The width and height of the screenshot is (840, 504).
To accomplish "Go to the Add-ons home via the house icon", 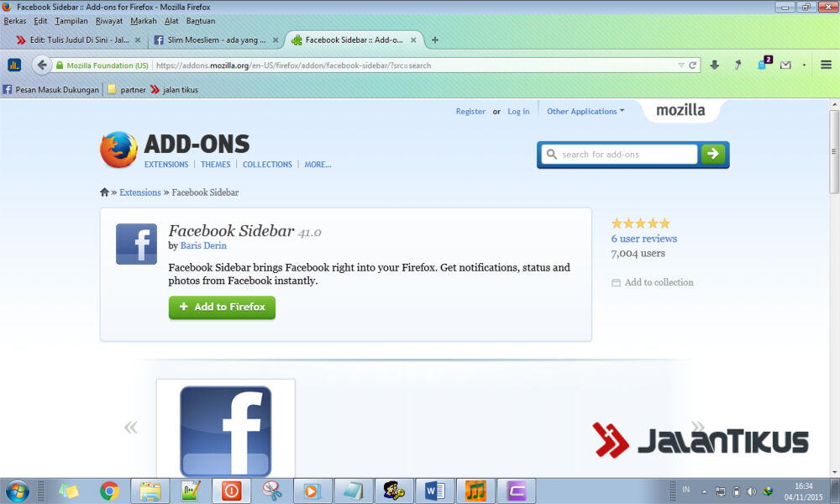I will pyautogui.click(x=104, y=192).
